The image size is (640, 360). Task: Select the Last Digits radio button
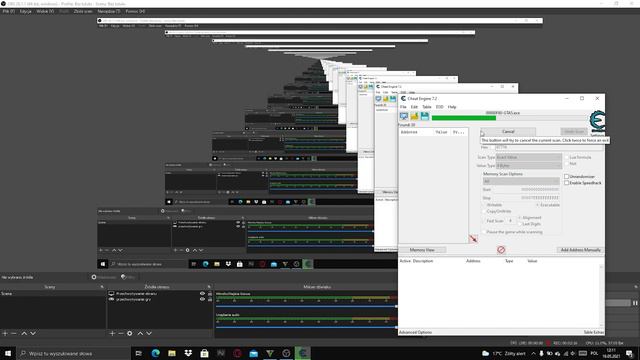520,224
